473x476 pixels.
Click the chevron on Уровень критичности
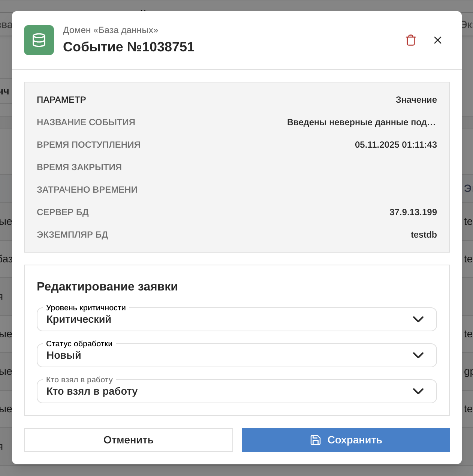(418, 319)
